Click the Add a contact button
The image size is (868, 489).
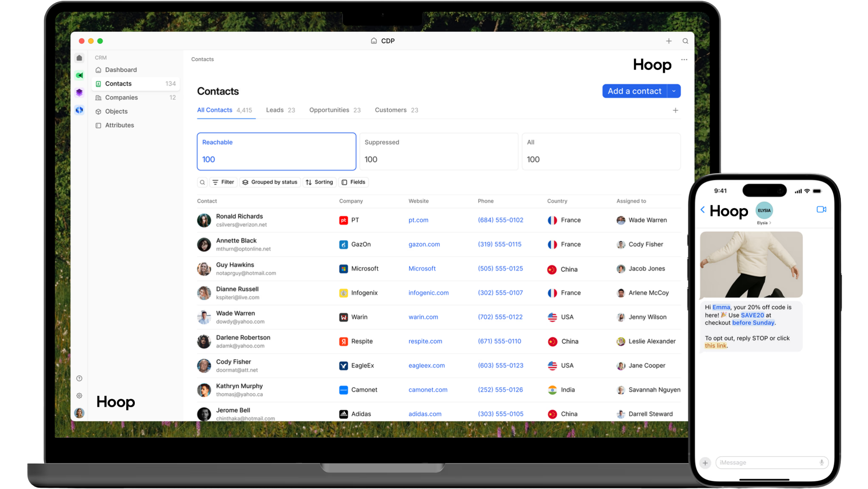pos(634,91)
